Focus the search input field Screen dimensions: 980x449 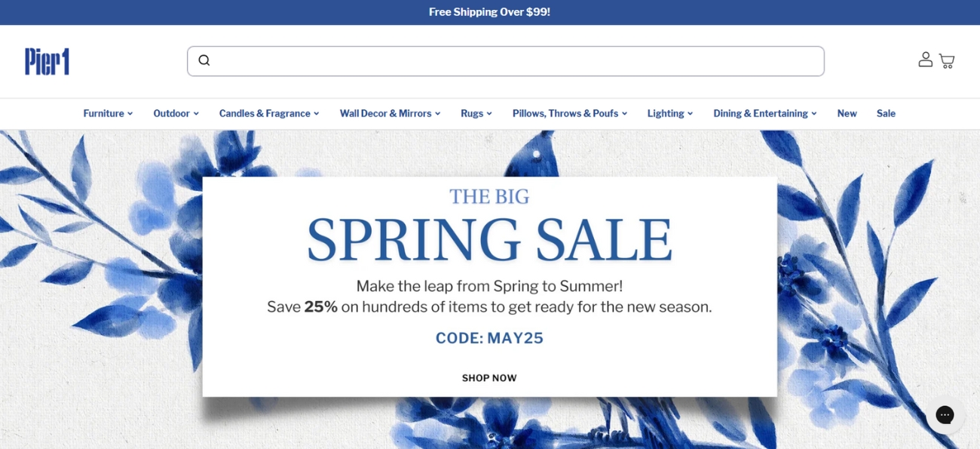(506, 61)
